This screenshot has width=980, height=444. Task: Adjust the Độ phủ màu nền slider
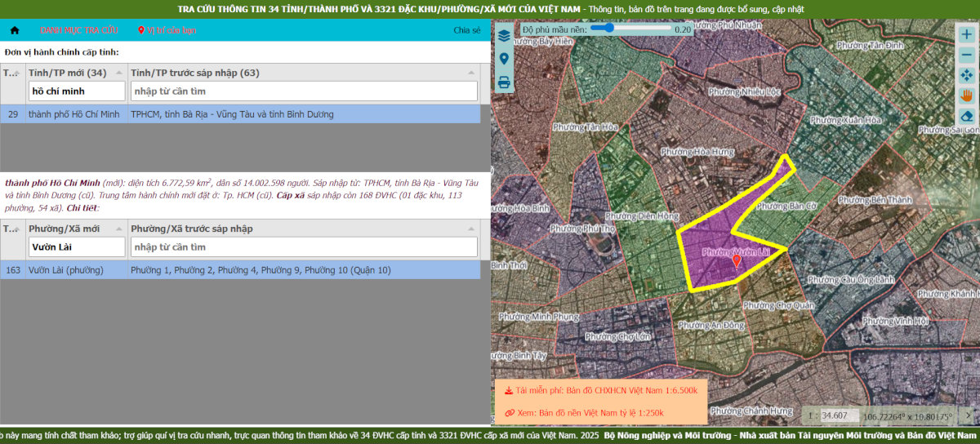[x=607, y=28]
